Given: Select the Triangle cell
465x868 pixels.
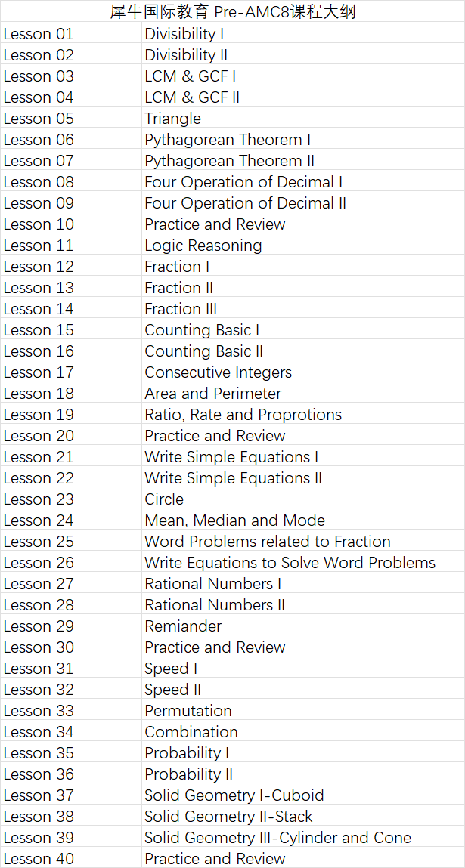Looking at the screenshot, I should [173, 119].
